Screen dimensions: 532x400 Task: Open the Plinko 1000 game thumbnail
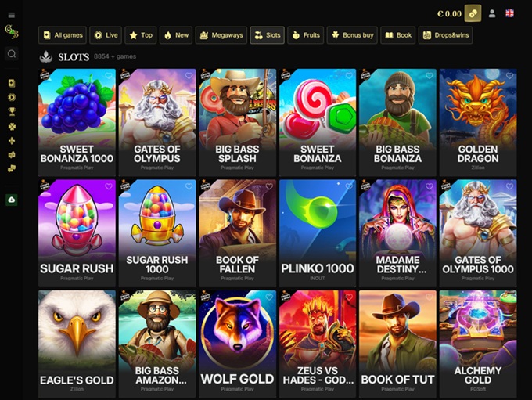(318, 233)
